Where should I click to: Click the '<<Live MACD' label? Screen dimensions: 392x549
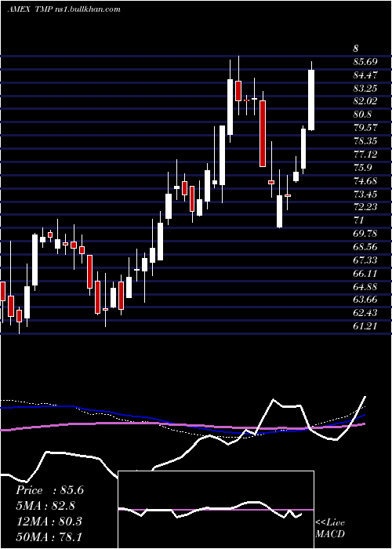coord(330,528)
